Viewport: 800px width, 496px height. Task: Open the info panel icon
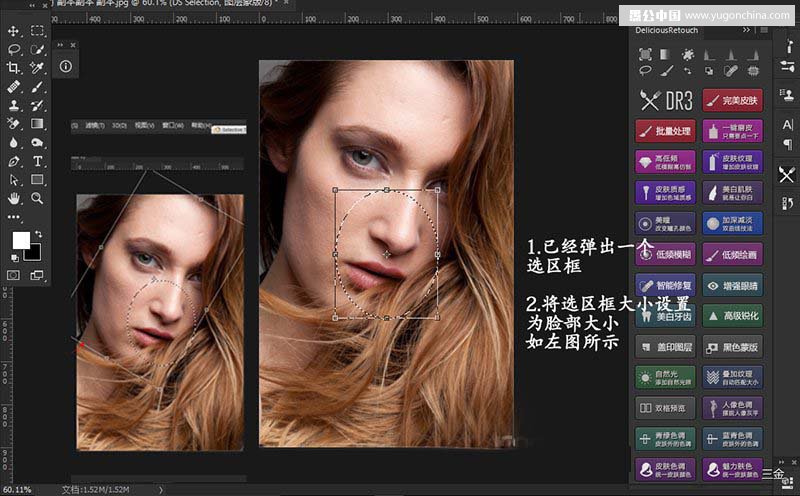(66, 66)
